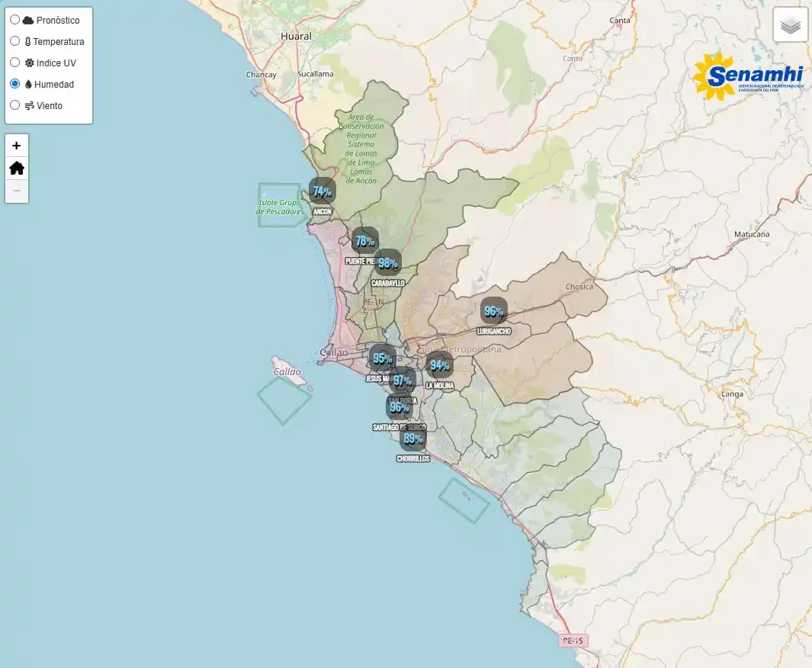The height and width of the screenshot is (668, 812).
Task: Zoom in with the plus button
Action: point(17,146)
